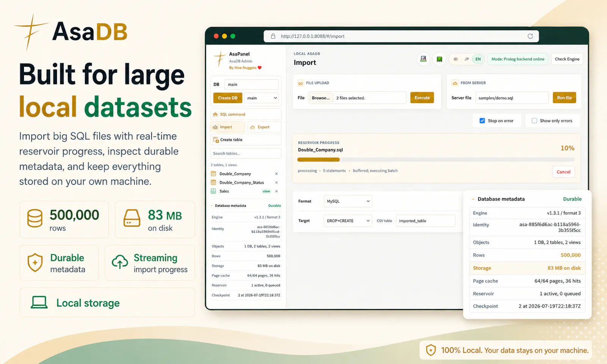
Task: Click the SQL command icon
Action: click(215, 115)
